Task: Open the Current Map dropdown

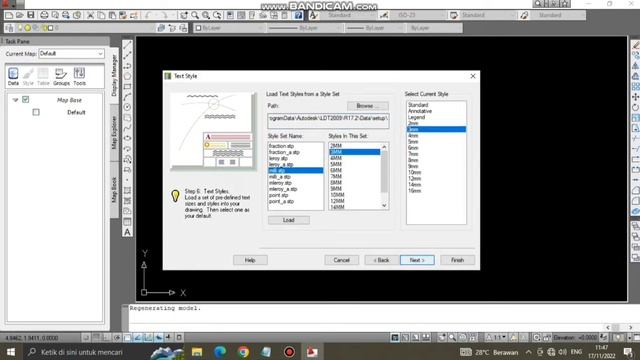Action: click(x=71, y=53)
